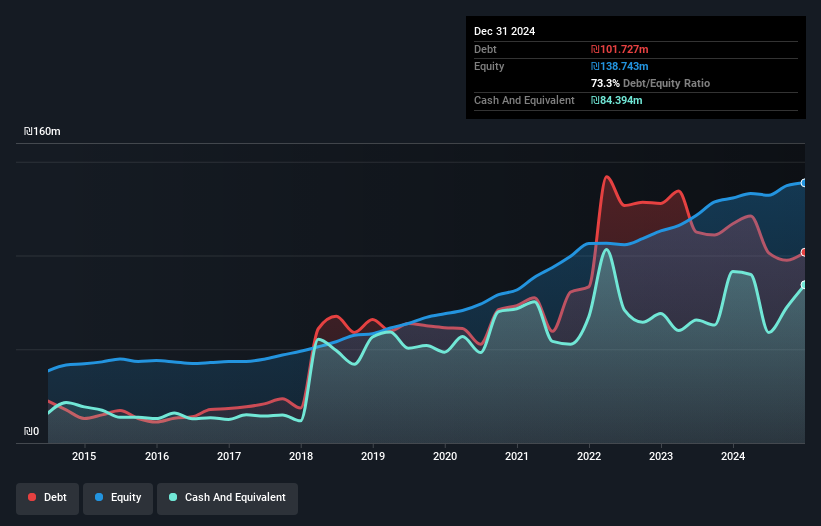Click the 2024 x-axis label
Image resolution: width=821 pixels, height=526 pixels.
click(x=733, y=456)
